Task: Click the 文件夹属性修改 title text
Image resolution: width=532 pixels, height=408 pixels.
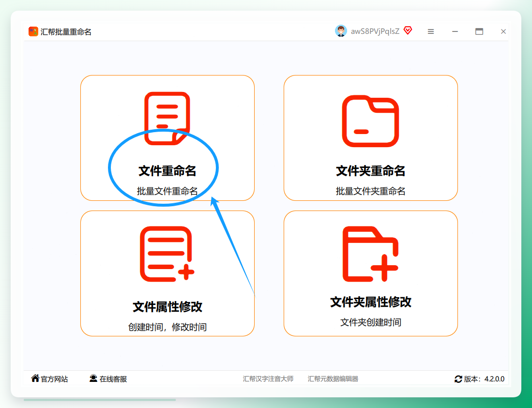Action: point(370,302)
